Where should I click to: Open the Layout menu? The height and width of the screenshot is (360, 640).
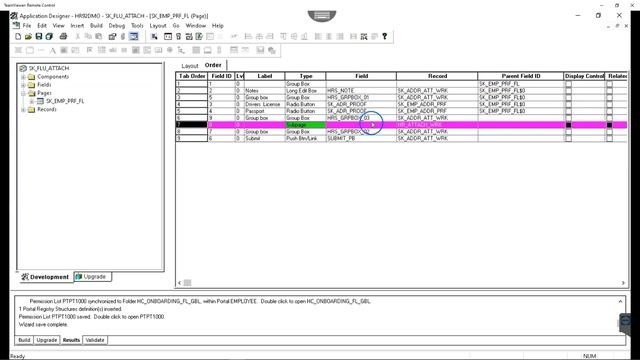(158, 25)
